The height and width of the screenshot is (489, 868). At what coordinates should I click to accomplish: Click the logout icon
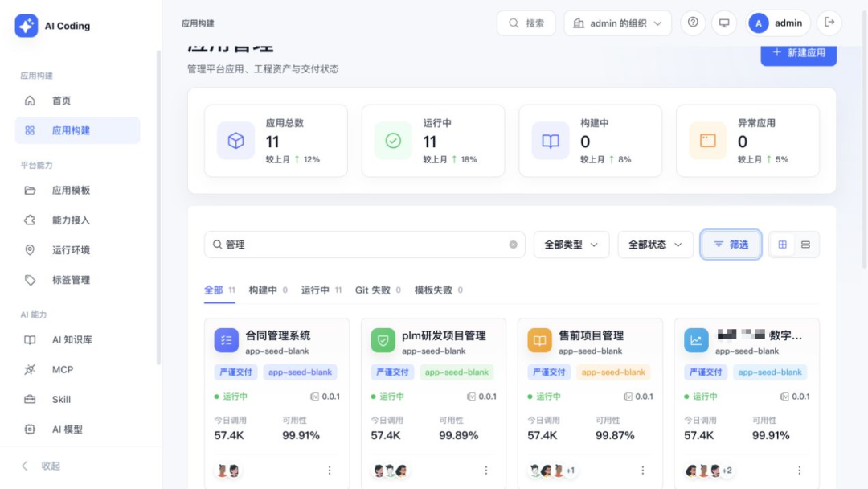(829, 23)
